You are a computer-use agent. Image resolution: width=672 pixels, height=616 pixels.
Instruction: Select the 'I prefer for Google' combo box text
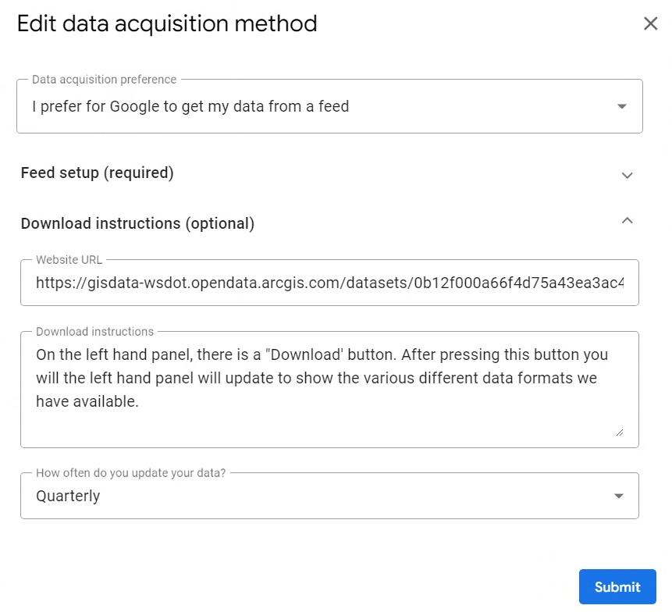(190, 107)
